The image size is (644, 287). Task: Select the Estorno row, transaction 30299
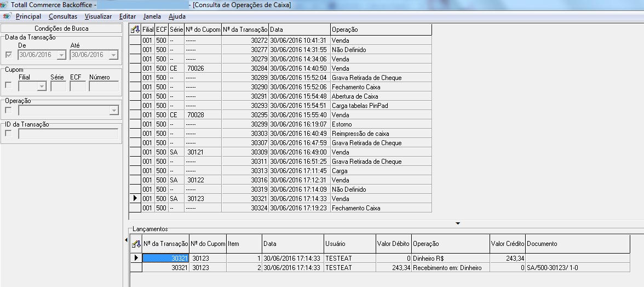341,124
